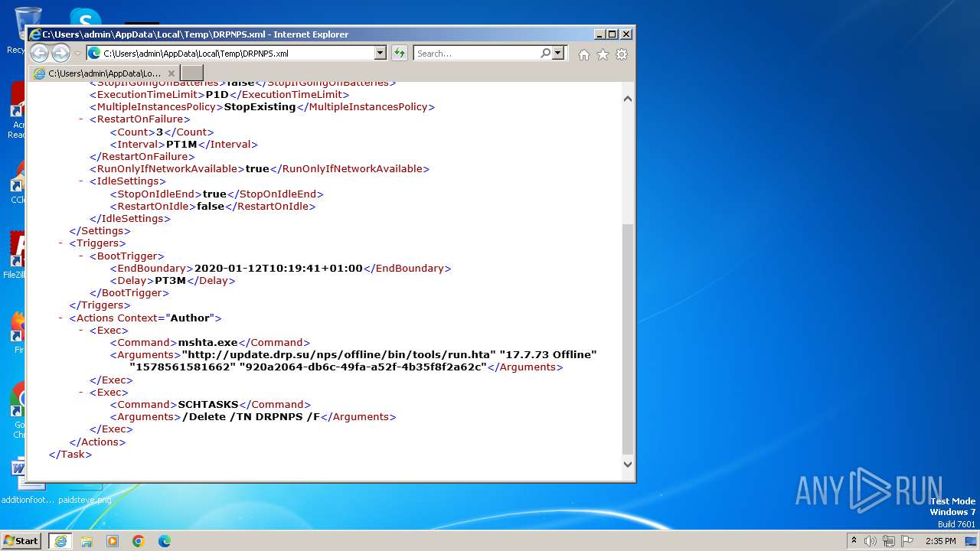Collapse the IdleSettings XML node
This screenshot has width=980, height=551.
click(x=82, y=181)
